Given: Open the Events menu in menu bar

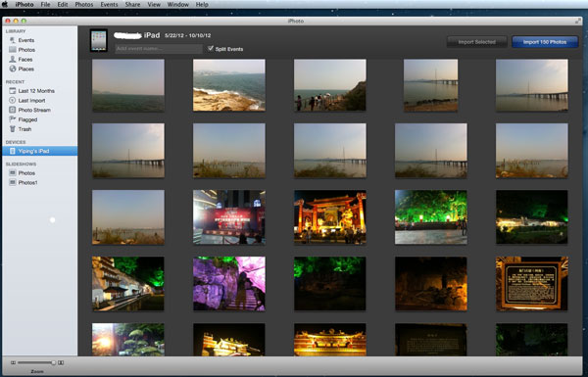Looking at the screenshot, I should [x=109, y=5].
